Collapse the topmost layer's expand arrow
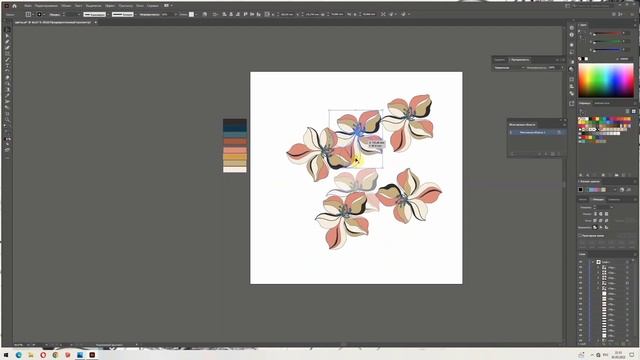The height and width of the screenshot is (360, 640). pyautogui.click(x=593, y=262)
